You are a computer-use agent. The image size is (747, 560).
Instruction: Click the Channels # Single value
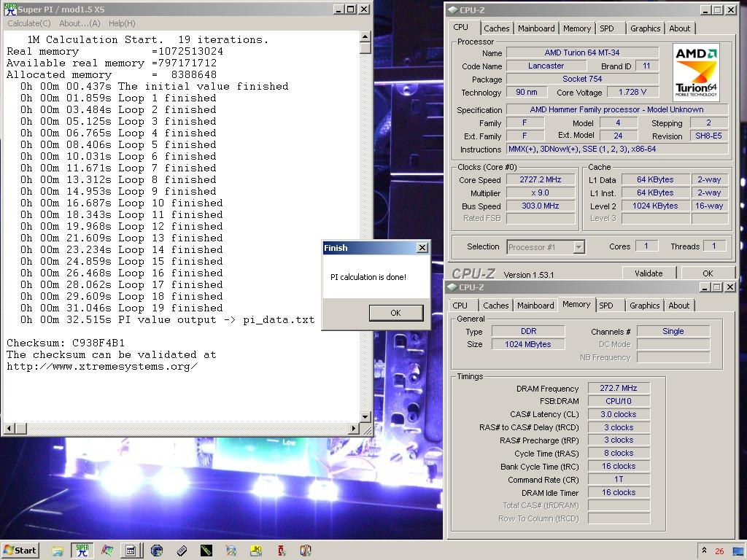click(x=673, y=332)
